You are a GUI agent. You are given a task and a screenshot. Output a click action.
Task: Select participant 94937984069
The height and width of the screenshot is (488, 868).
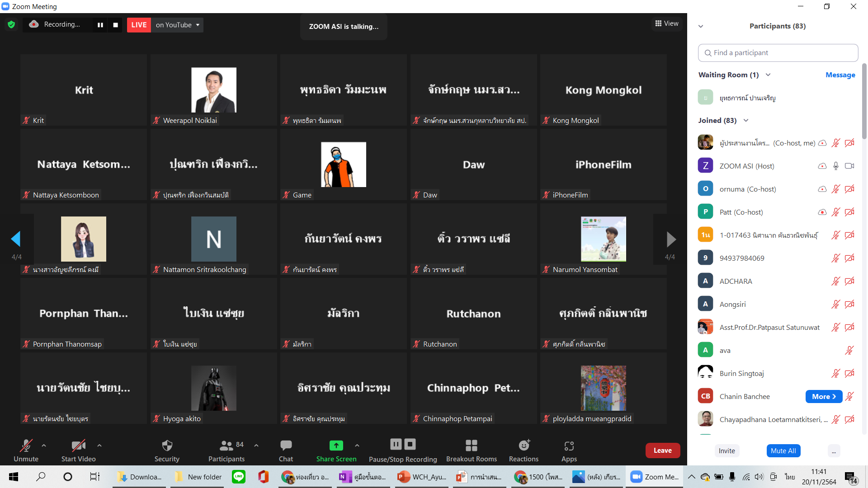pyautogui.click(x=778, y=258)
